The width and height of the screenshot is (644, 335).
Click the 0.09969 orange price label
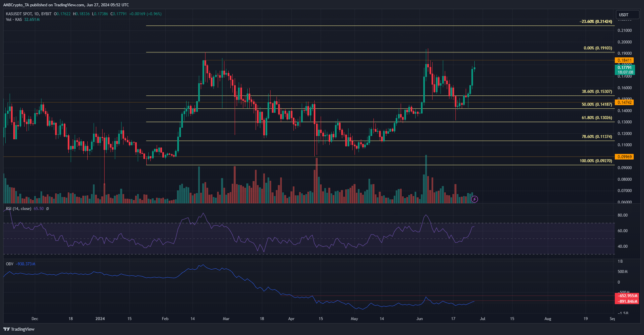(x=624, y=157)
